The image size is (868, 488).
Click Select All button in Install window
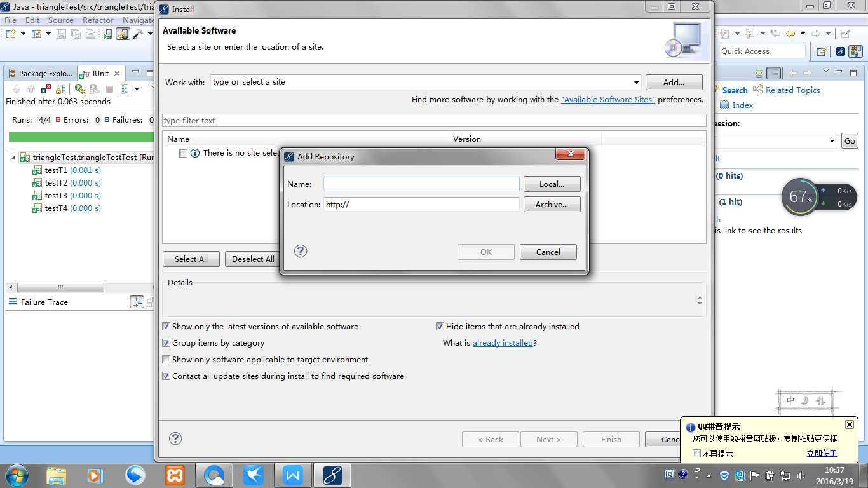[x=191, y=259]
